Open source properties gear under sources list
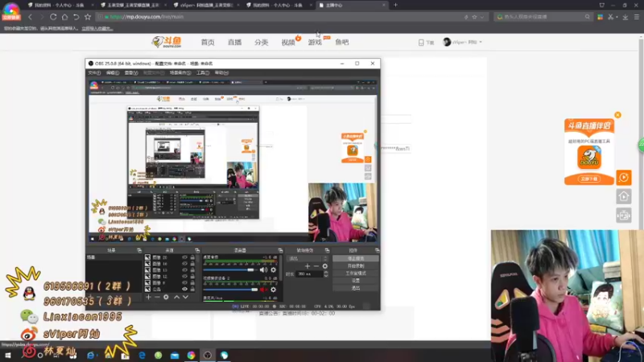Image resolution: width=644 pixels, height=362 pixels. point(166,297)
